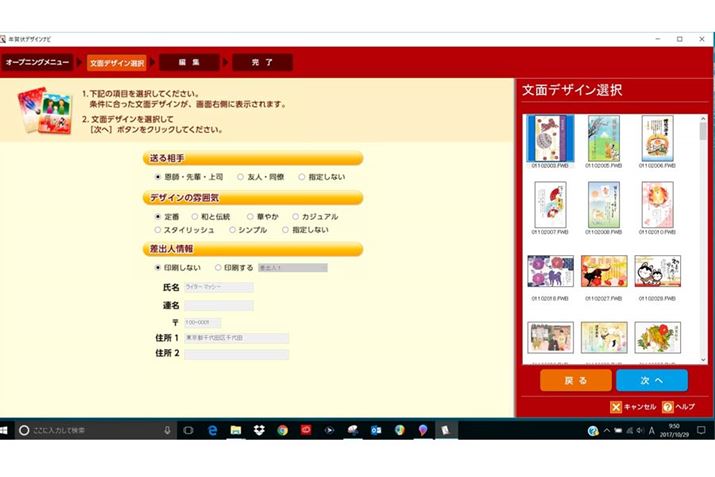Enable 印刷する for sender info

click(218, 268)
